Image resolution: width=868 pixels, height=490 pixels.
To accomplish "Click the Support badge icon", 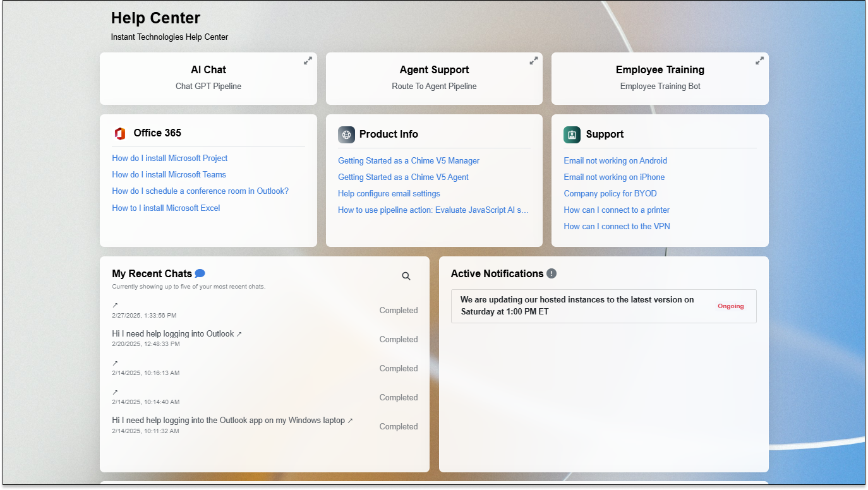I will (572, 134).
